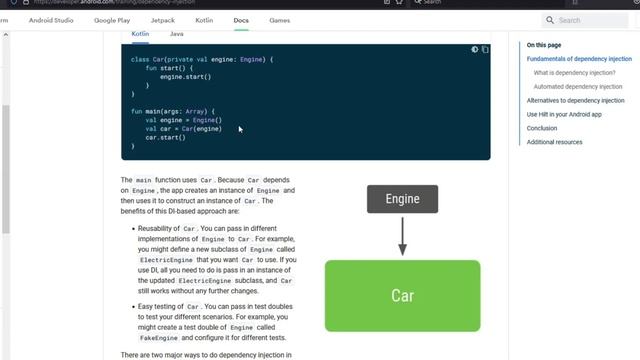Jump to Automated dependency injection section

pos(578,87)
